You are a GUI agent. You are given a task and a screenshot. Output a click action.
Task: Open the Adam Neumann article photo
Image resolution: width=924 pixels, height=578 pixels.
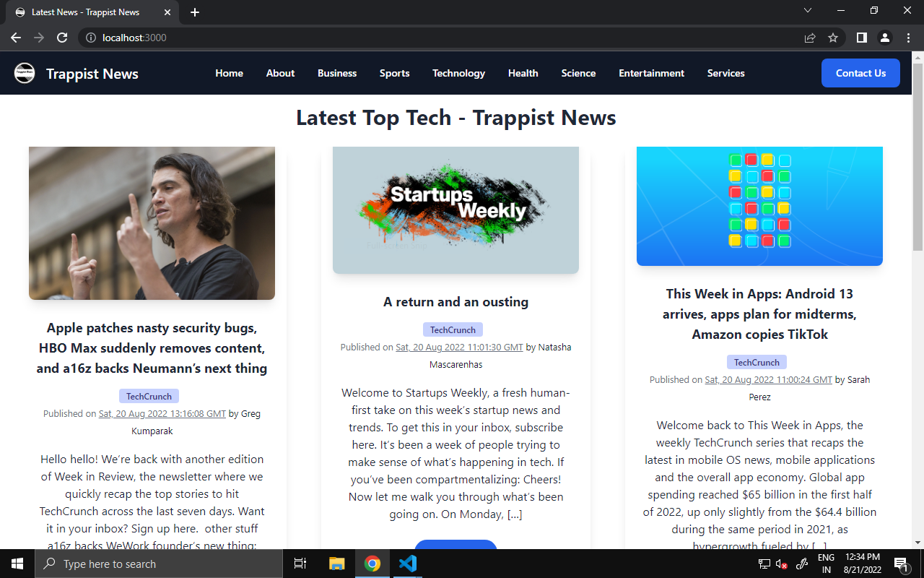(152, 223)
